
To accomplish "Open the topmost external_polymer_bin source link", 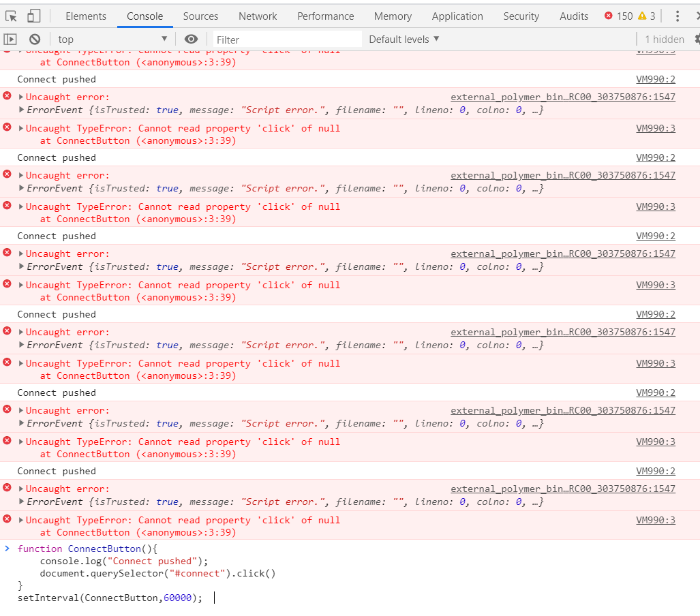I will [x=563, y=97].
